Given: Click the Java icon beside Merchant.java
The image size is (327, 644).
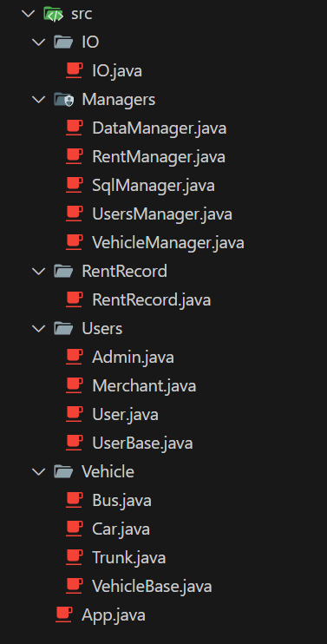Looking at the screenshot, I should 75,385.
